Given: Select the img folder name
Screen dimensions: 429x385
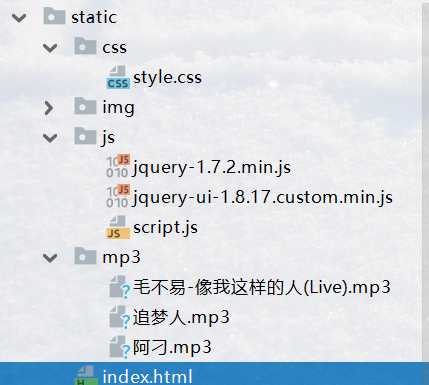Looking at the screenshot, I should (118, 108).
